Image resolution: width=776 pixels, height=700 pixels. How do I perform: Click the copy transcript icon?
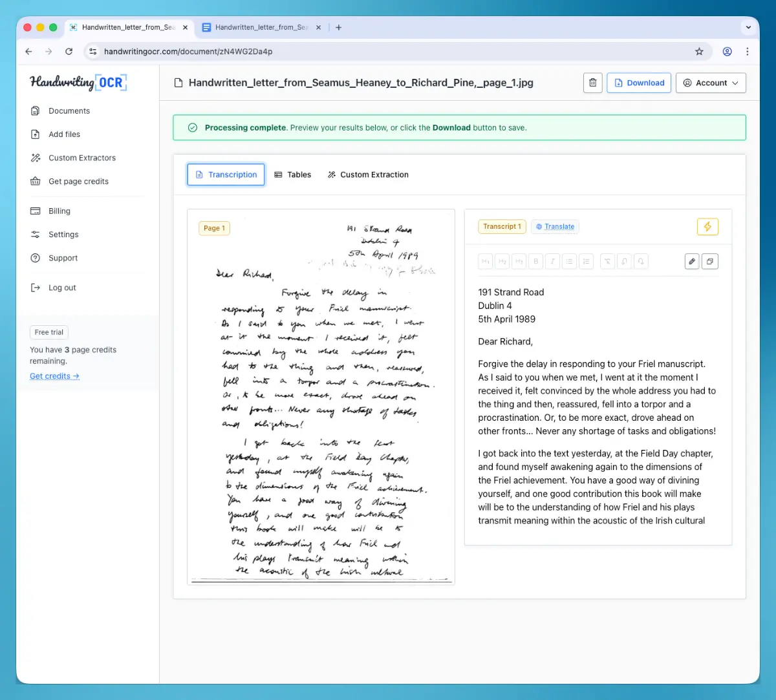710,262
